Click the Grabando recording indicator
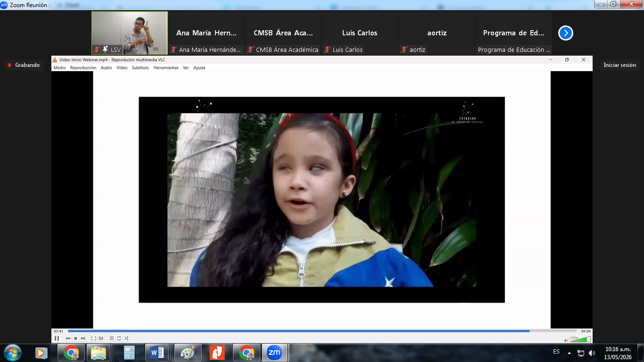The width and height of the screenshot is (644, 362). (24, 65)
